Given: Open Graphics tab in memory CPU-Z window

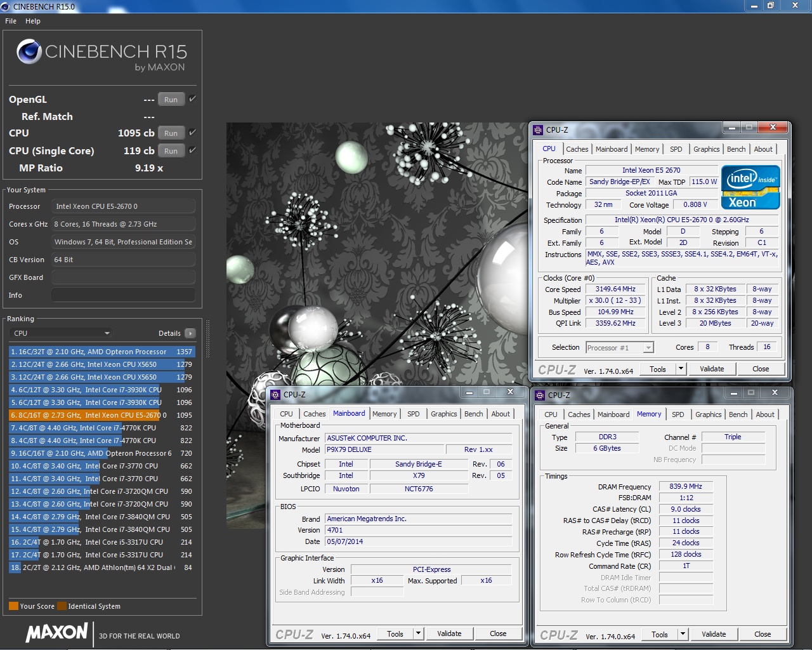Looking at the screenshot, I should click(709, 415).
